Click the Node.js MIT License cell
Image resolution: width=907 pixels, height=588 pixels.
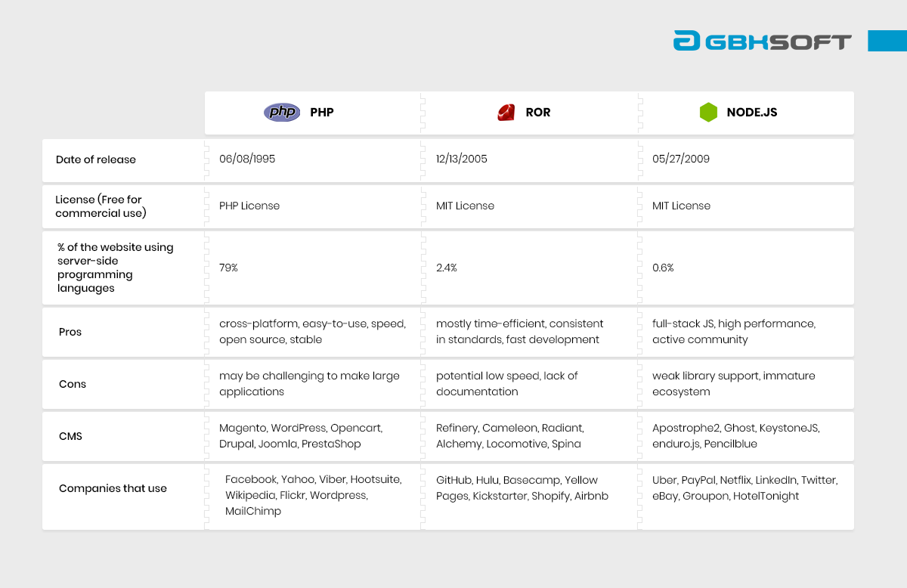pos(682,206)
